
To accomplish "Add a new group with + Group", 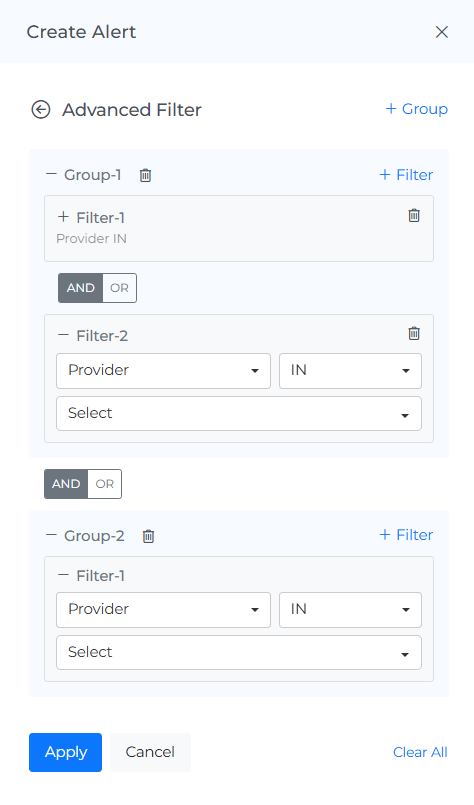I will click(x=416, y=109).
